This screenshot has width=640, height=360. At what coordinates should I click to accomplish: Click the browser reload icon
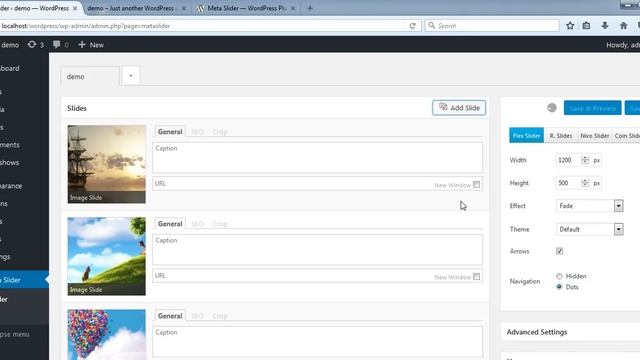(x=412, y=26)
